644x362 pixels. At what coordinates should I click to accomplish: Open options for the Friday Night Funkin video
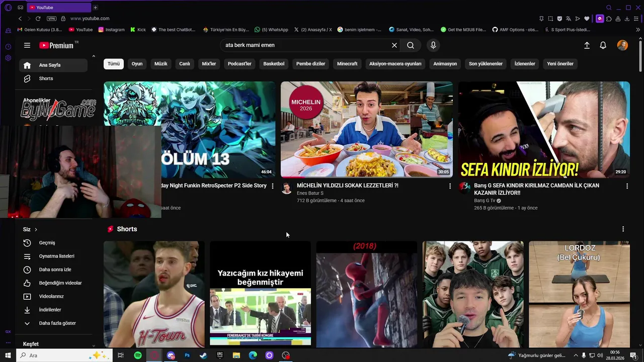coord(273,186)
